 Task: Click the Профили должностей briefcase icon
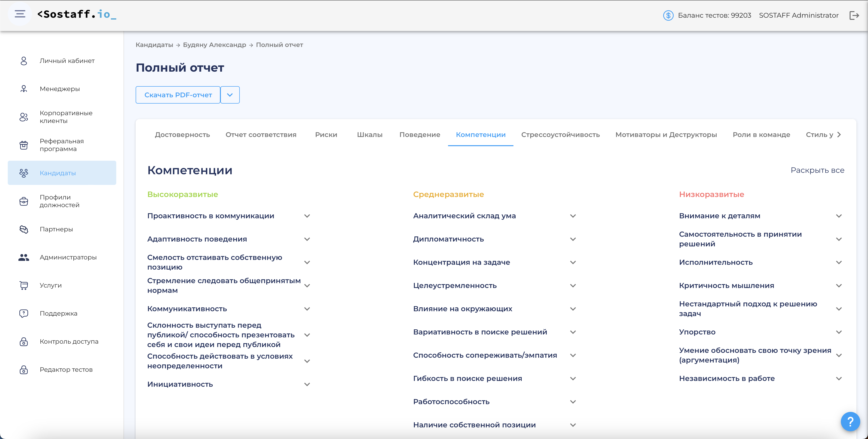(23, 201)
